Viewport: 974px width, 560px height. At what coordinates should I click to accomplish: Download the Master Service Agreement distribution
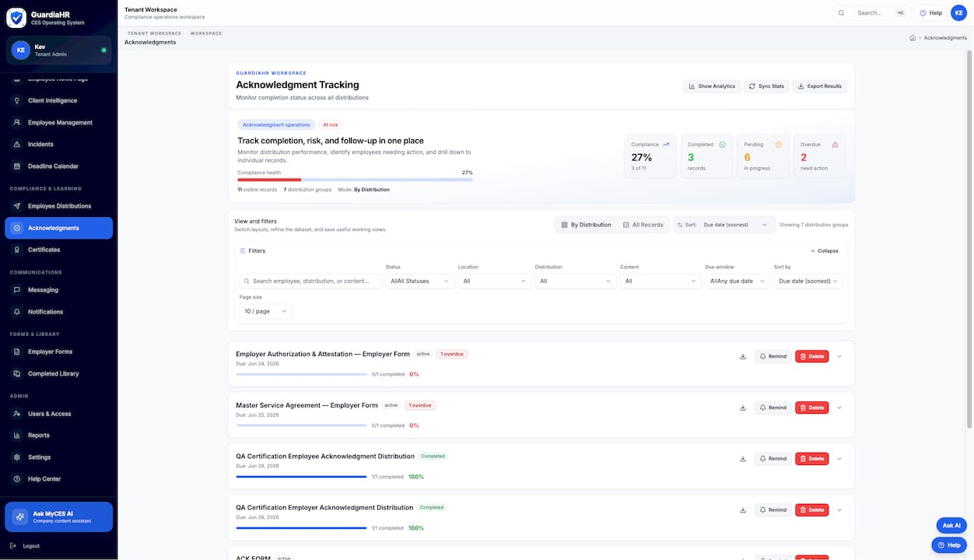(743, 408)
